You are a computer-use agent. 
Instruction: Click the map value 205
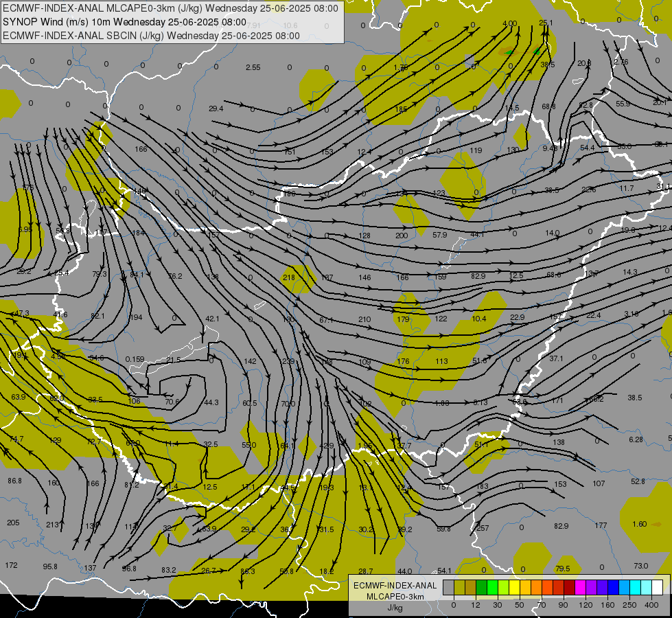tap(13, 523)
